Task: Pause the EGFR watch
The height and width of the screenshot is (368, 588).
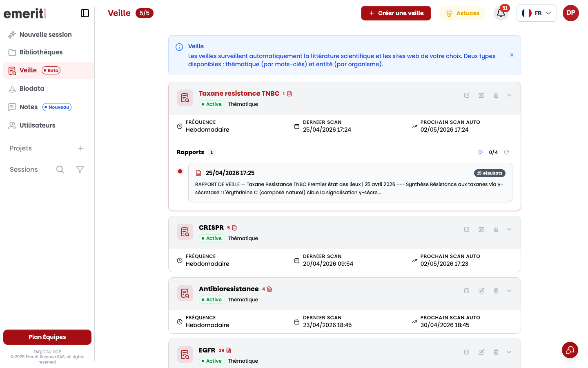Action: [x=467, y=352]
